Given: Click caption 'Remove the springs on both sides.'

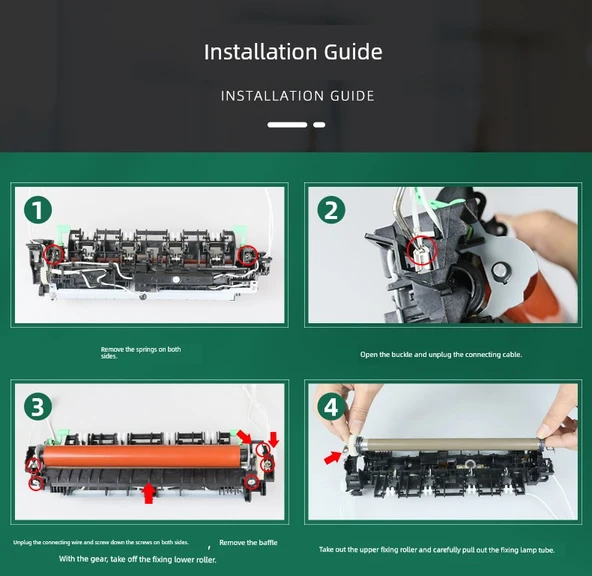Looking at the screenshot, I should [x=141, y=353].
